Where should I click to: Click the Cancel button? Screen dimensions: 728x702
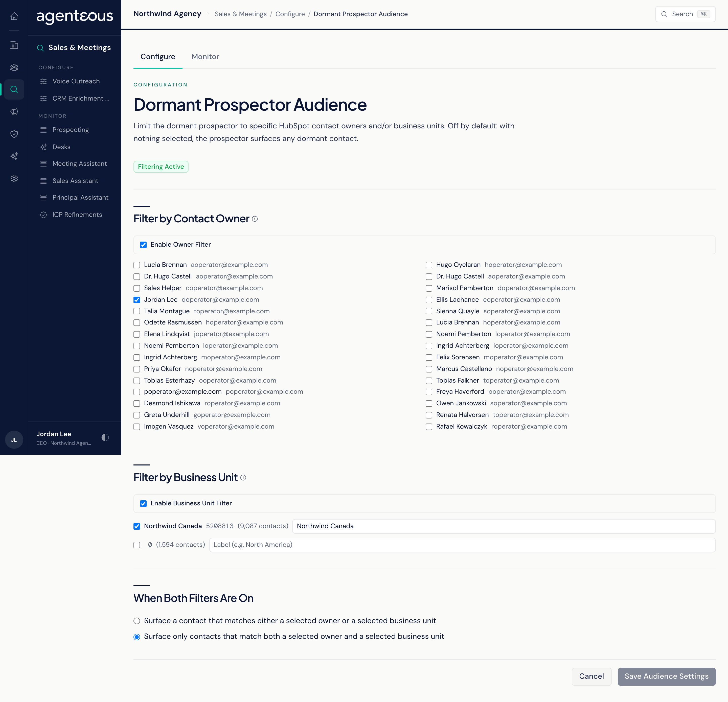point(591,676)
